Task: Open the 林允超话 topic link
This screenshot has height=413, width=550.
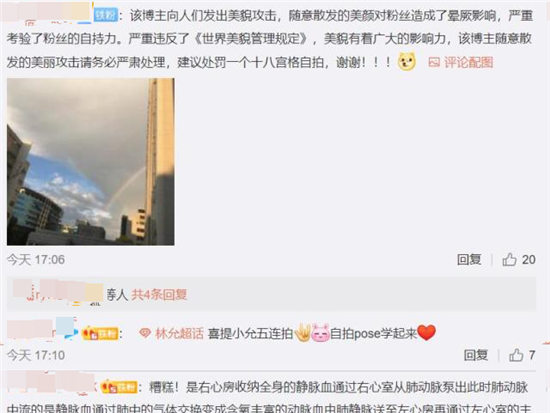Action: coord(179,333)
